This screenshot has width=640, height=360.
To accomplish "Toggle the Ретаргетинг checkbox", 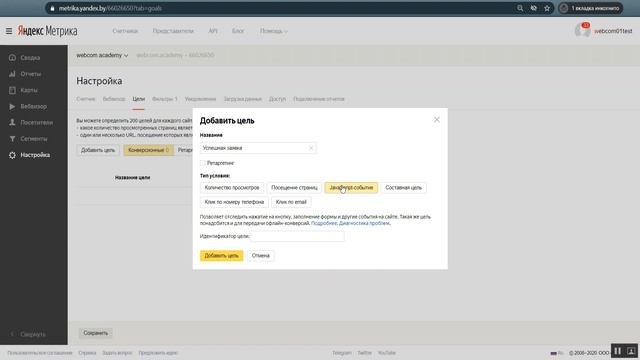I will click(202, 163).
